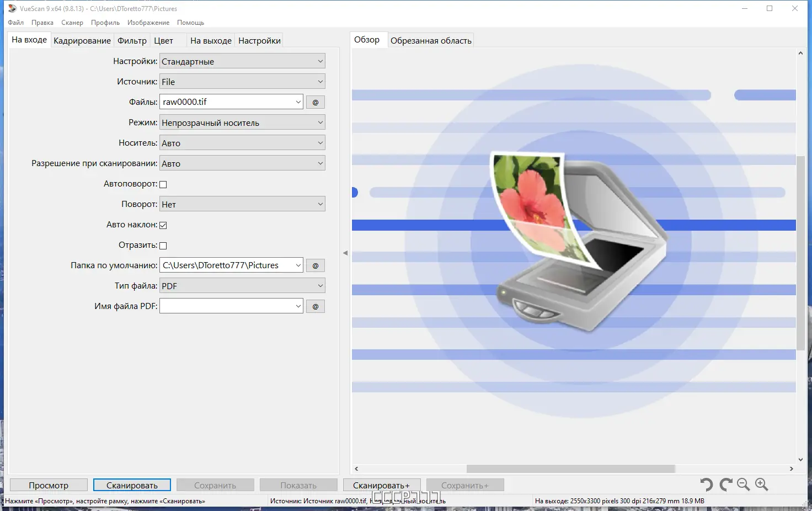Image resolution: width=812 pixels, height=511 pixels.
Task: Click the @ icon next to Имя файла PDF
Action: (315, 306)
